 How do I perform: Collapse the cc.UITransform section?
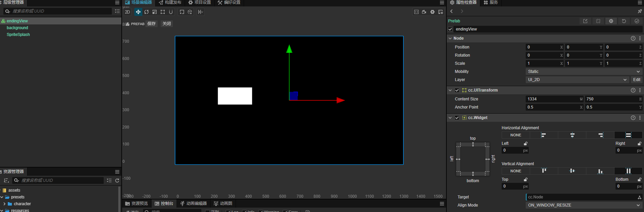pos(450,90)
